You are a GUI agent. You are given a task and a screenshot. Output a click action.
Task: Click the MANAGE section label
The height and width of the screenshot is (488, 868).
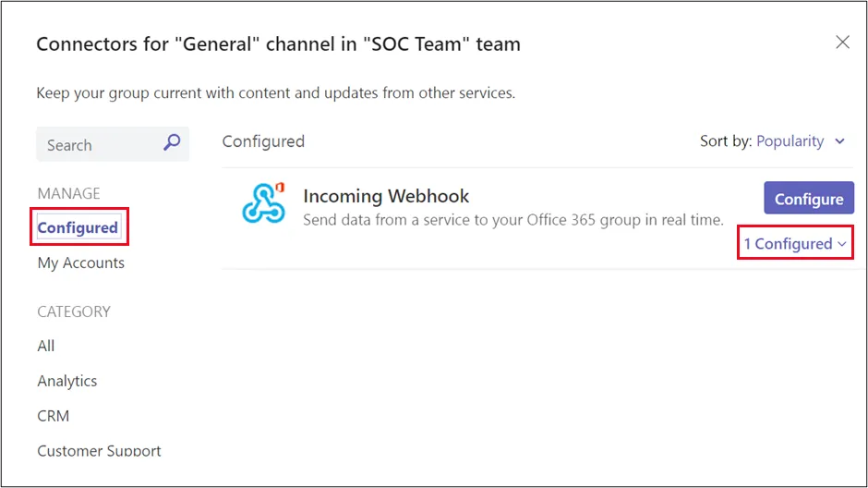point(68,193)
